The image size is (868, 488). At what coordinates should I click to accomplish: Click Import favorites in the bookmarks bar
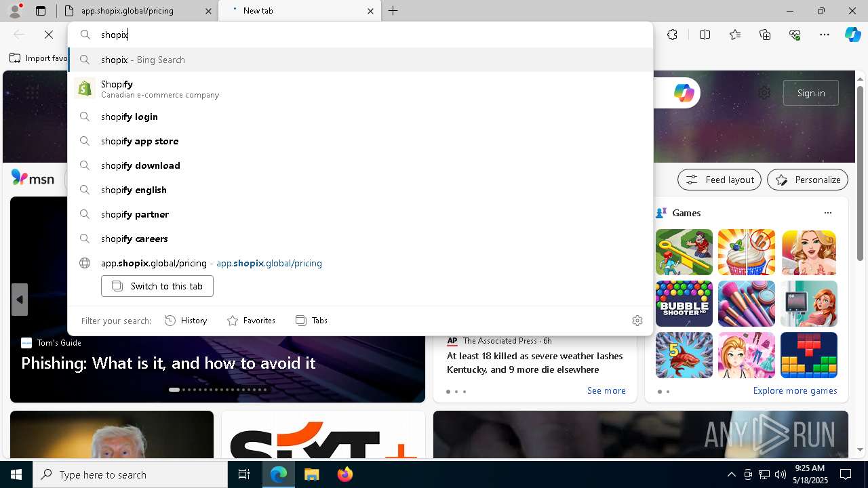coord(39,58)
